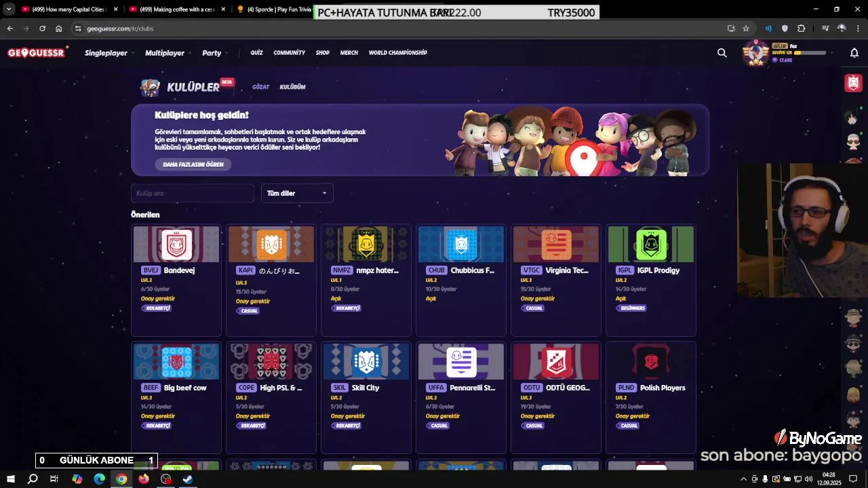Click the Big beef cow club name
This screenshot has height=488, width=868.
pos(185,388)
